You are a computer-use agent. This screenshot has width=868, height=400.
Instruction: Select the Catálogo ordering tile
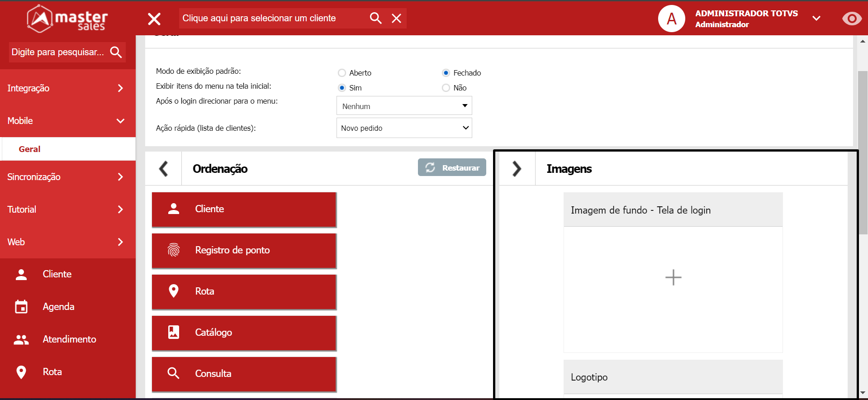[244, 333]
